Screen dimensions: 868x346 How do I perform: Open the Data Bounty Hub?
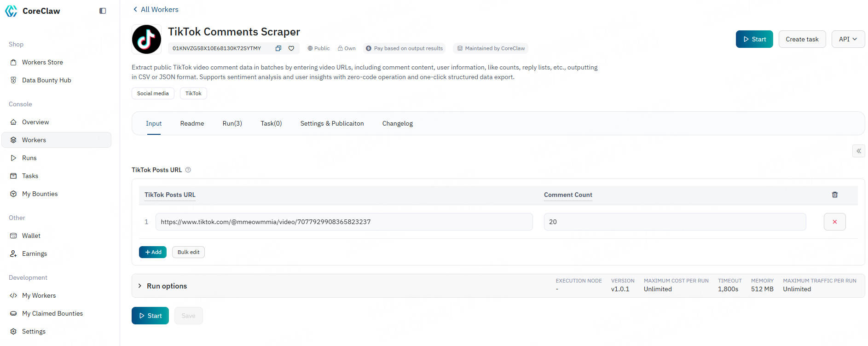point(46,80)
